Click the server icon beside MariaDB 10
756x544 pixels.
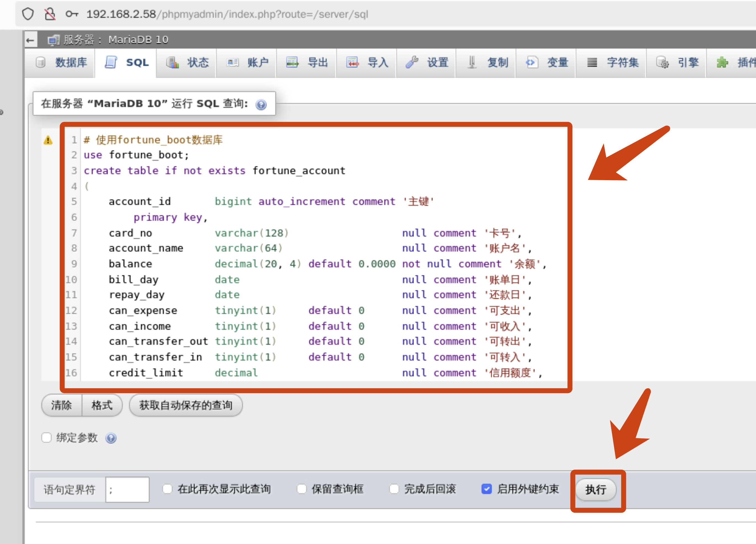click(x=53, y=40)
